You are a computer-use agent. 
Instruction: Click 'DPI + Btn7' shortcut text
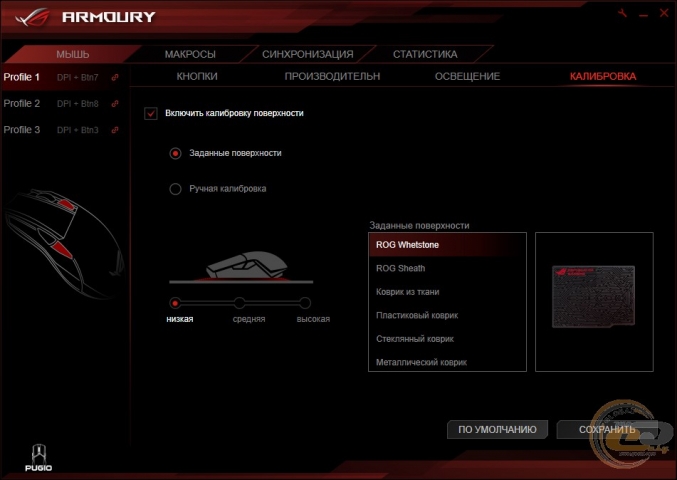[x=78, y=78]
